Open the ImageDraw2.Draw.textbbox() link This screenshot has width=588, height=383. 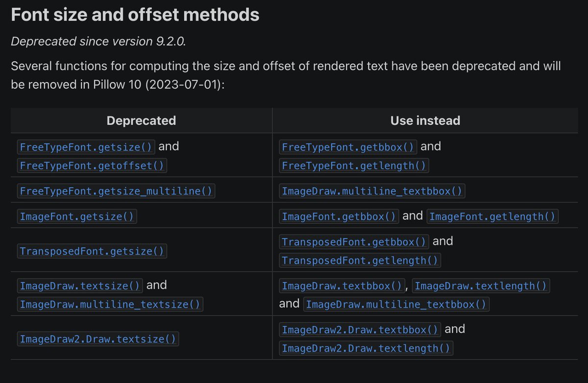(360, 329)
